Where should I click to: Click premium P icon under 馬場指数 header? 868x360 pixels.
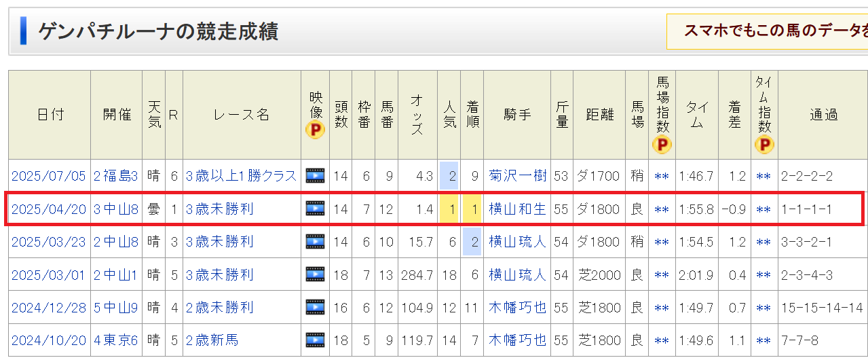662,145
